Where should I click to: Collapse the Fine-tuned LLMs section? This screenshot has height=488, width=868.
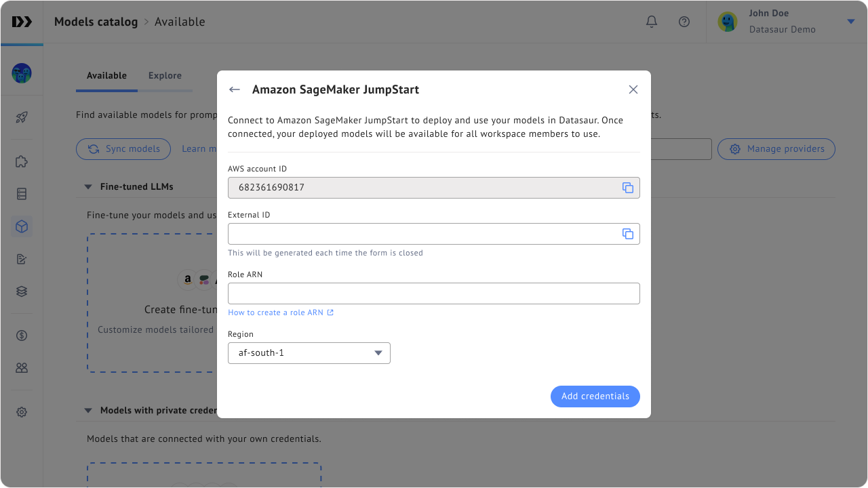click(x=88, y=187)
